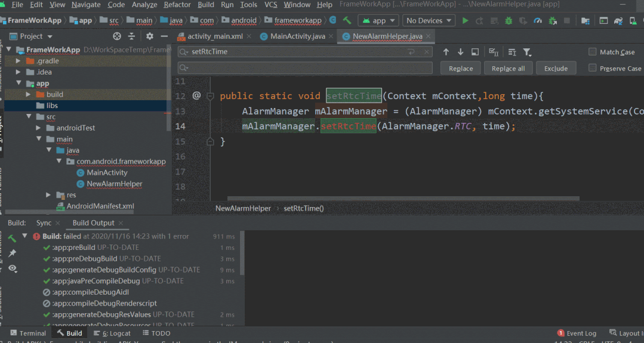
Task: Toggle the build view eye options
Action: tap(13, 269)
